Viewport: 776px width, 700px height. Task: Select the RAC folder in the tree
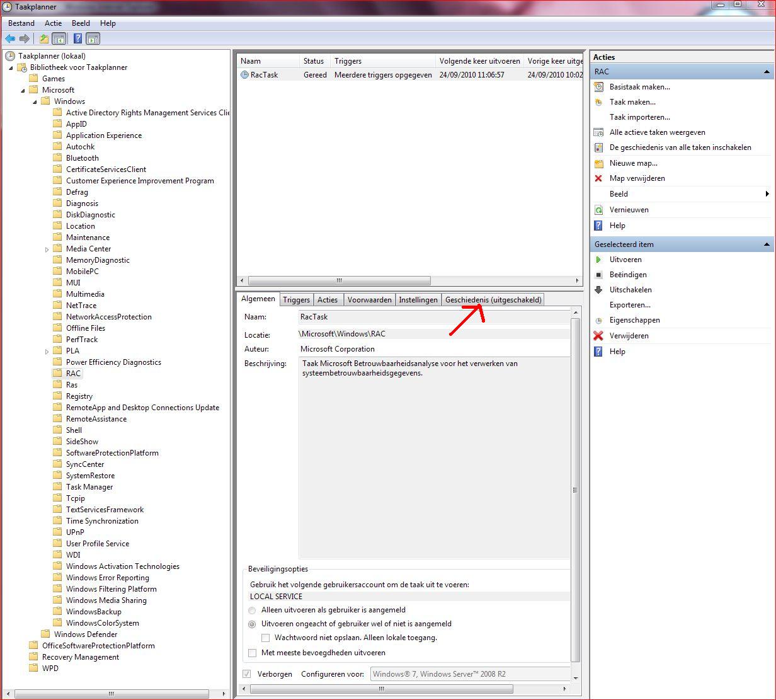click(x=73, y=374)
